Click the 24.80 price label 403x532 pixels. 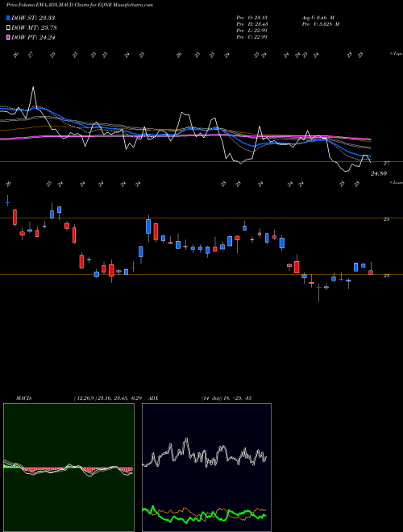[379, 173]
